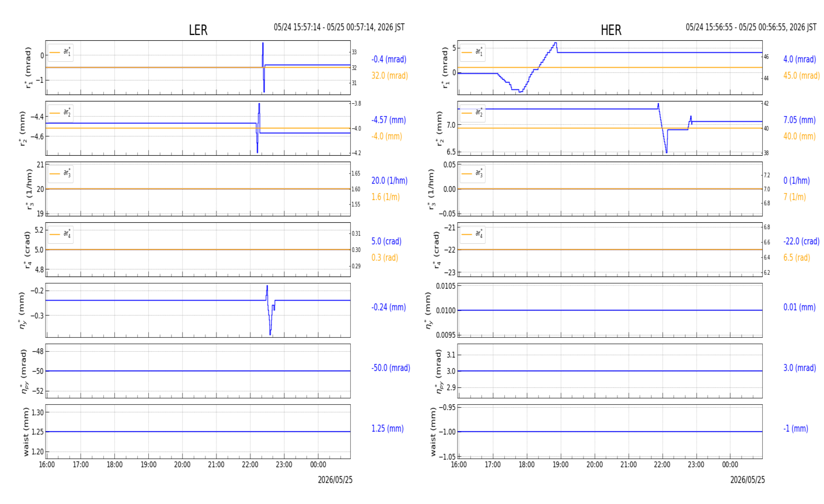This screenshot has width=824, height=504.
Task: Click the orange 45.0 (mrad) value
Action: [x=801, y=75]
